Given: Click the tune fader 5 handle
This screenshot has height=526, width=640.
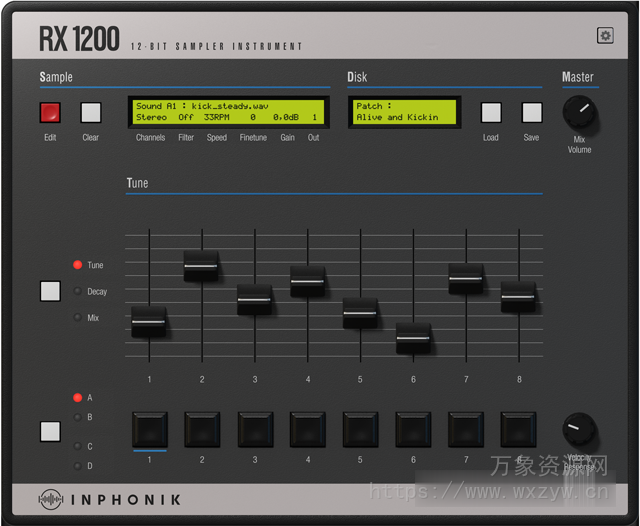Looking at the screenshot, I should coord(360,313).
